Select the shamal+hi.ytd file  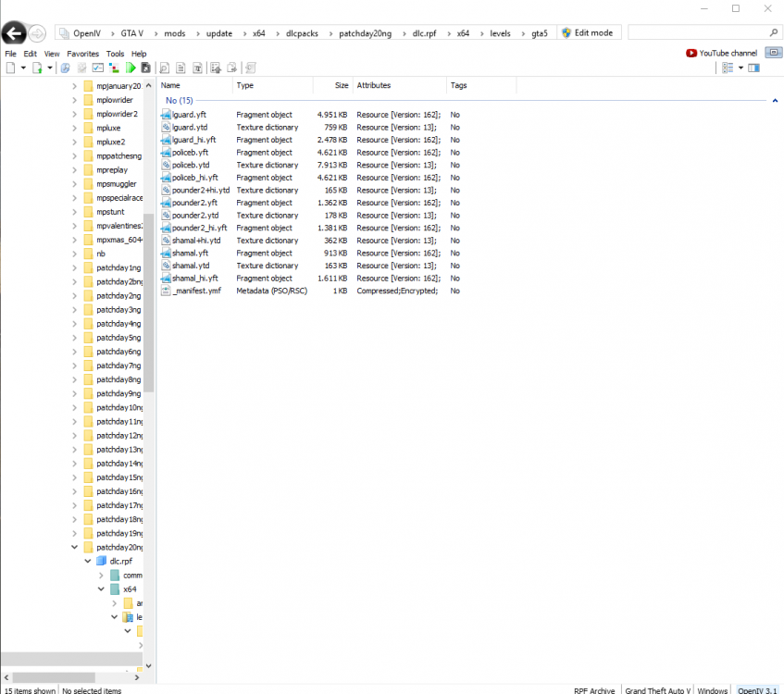(x=196, y=241)
